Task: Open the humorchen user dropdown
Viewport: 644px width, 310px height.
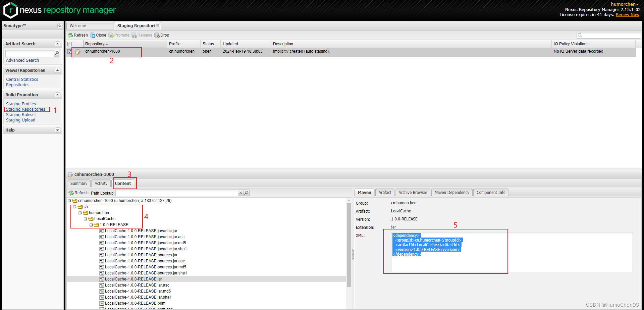Action: pos(625,4)
